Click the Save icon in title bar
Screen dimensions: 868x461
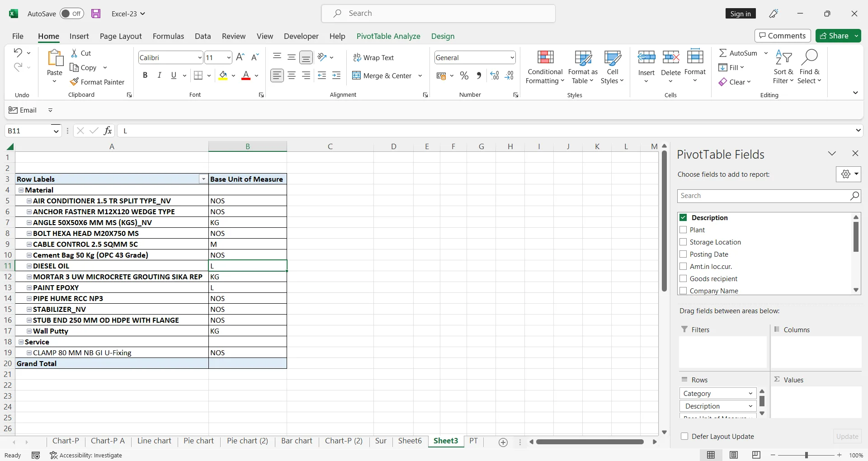pos(96,14)
